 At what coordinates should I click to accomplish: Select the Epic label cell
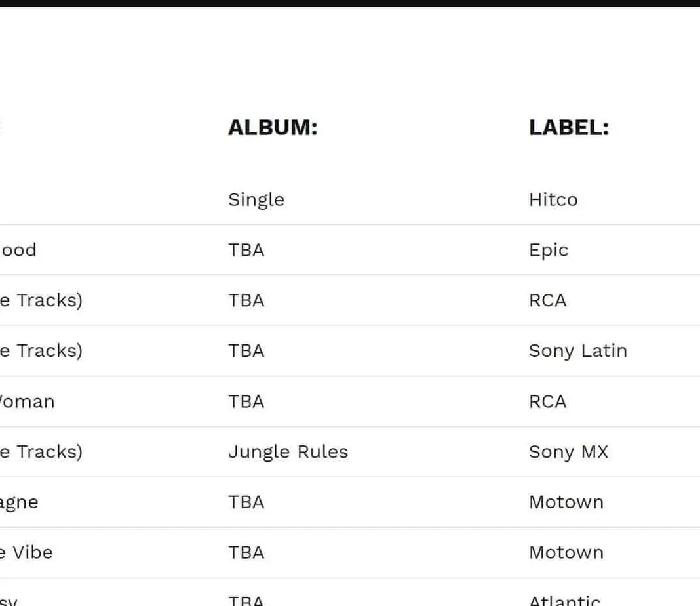coord(548,250)
